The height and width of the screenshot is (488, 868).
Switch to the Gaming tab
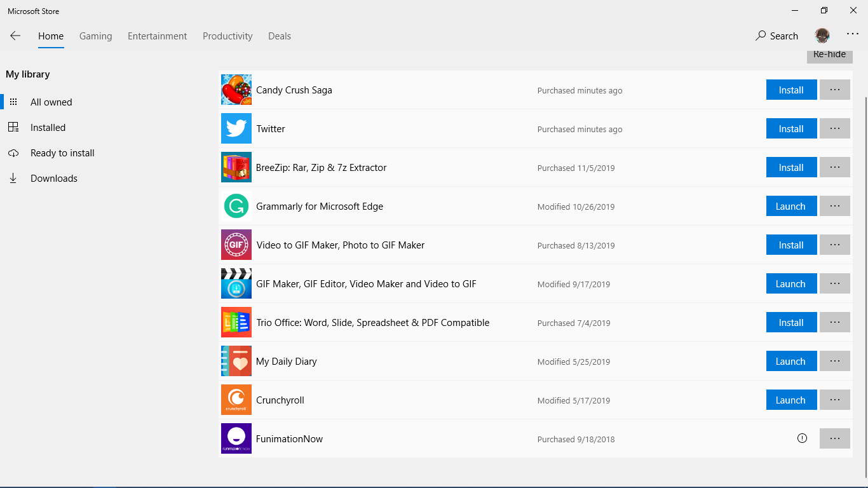96,36
